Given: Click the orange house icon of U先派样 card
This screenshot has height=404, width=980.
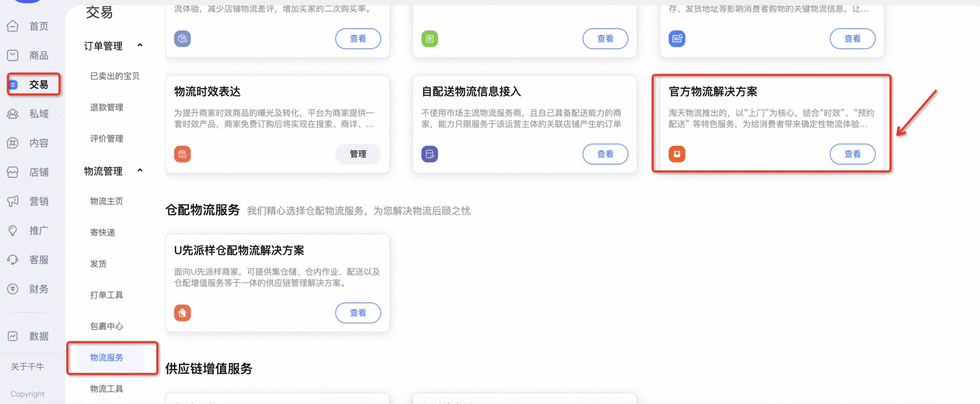Looking at the screenshot, I should (182, 313).
